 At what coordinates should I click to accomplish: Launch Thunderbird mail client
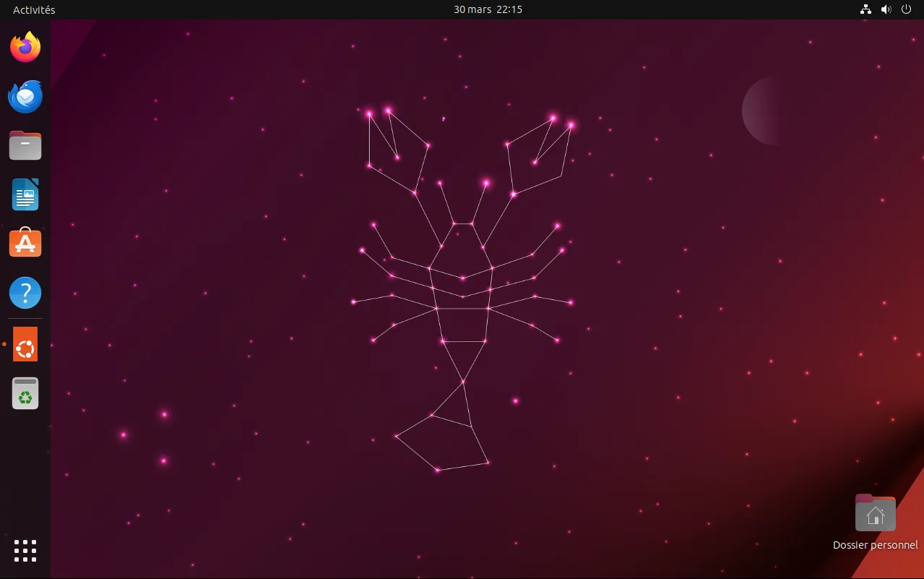[25, 97]
